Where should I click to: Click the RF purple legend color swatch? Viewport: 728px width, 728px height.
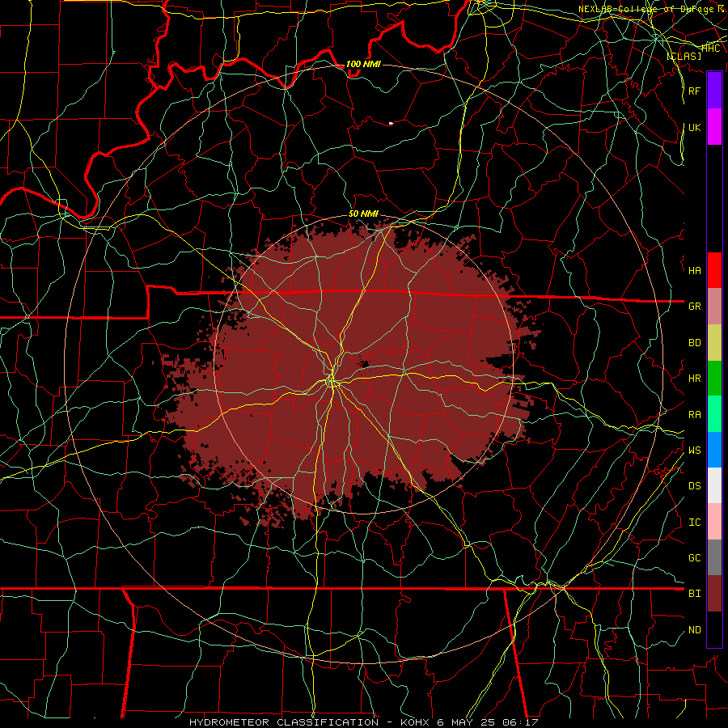point(714,90)
